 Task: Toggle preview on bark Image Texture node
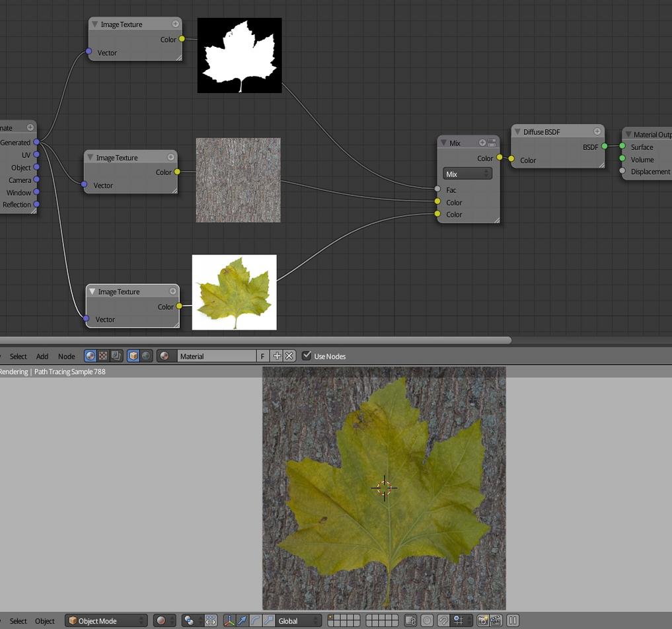tap(170, 157)
